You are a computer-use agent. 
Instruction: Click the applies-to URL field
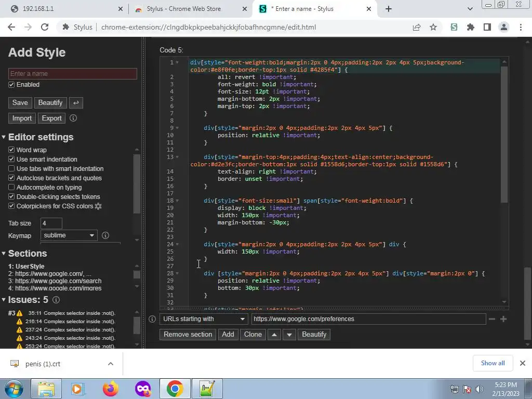[x=368, y=319]
